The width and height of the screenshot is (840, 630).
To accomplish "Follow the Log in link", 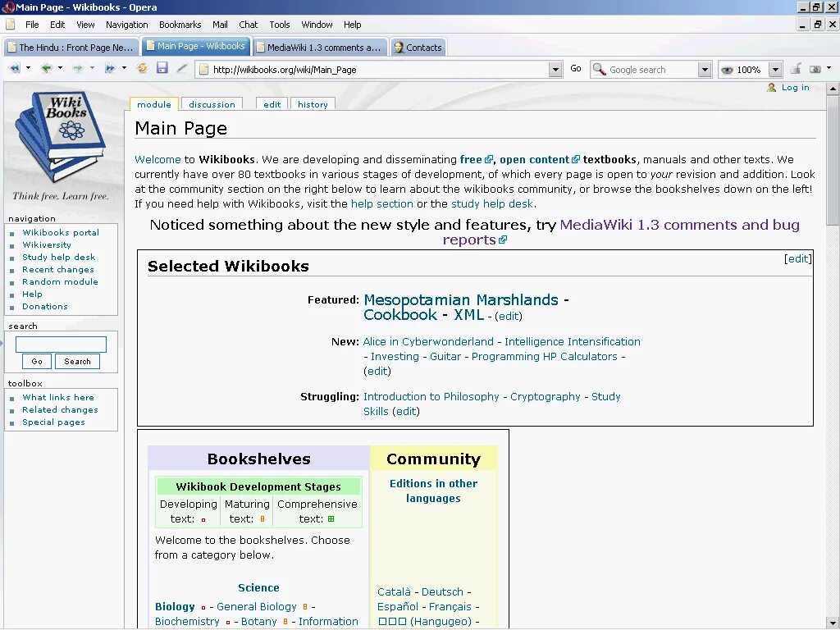I will [795, 87].
